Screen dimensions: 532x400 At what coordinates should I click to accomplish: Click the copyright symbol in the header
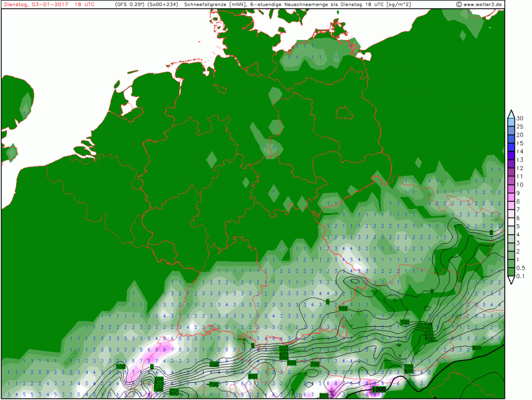[x=459, y=4]
